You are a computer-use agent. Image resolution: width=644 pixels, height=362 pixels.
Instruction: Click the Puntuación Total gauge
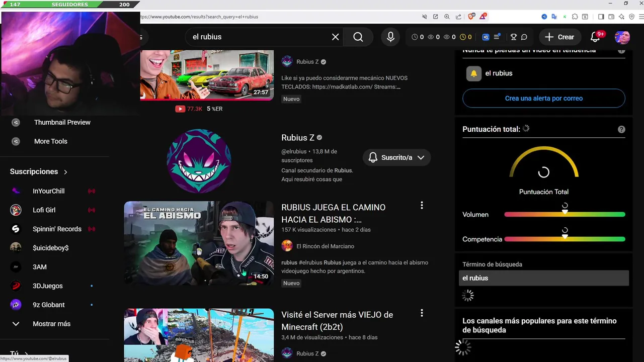click(544, 163)
